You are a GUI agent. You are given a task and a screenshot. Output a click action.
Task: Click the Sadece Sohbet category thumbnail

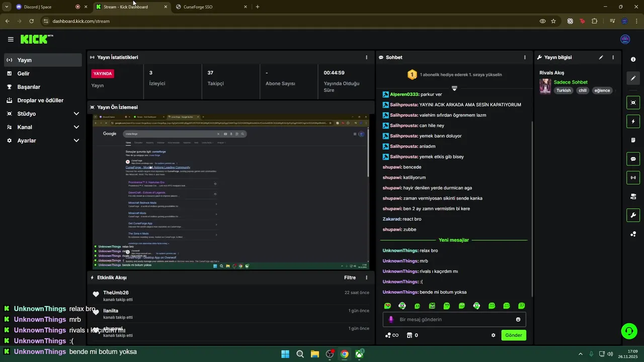tap(545, 86)
